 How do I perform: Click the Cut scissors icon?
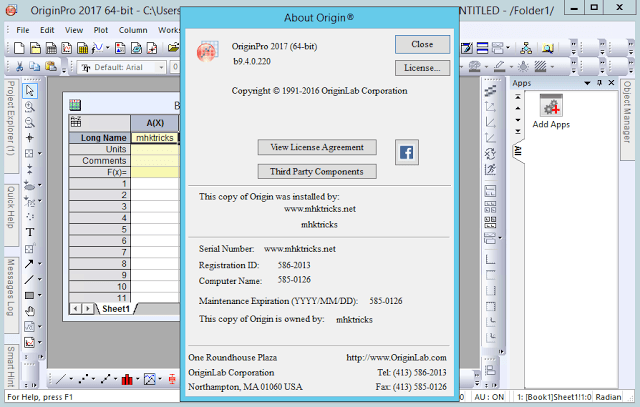pyautogui.click(x=19, y=66)
